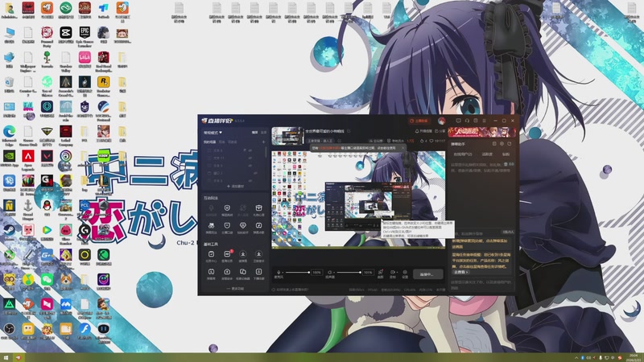The width and height of the screenshot is (644, 362).
Task: Open the third download-style icon in 基础工具
Action: click(243, 256)
